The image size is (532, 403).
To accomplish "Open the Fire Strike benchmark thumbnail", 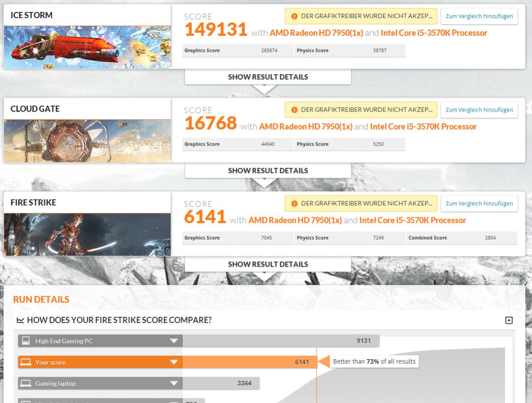I will click(x=87, y=235).
